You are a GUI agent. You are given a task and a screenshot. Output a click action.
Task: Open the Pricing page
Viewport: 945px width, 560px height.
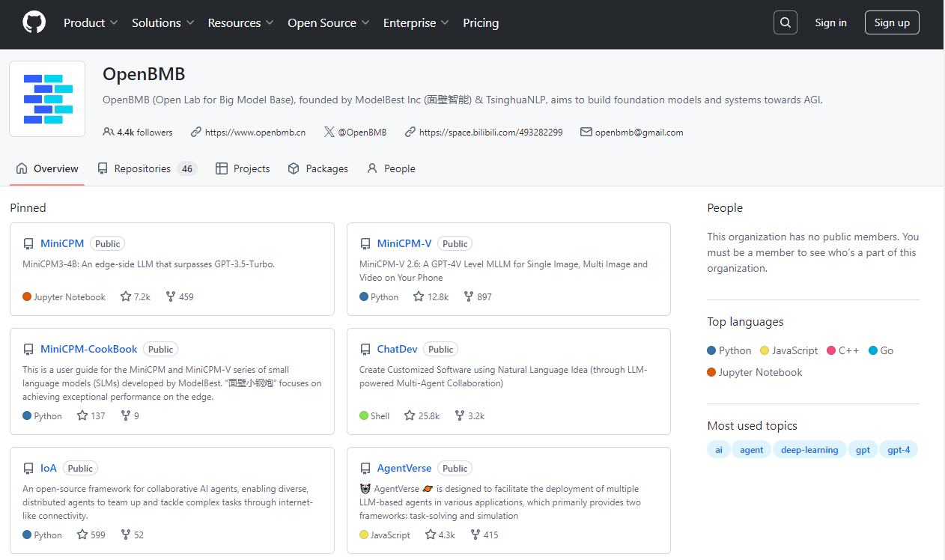481,22
